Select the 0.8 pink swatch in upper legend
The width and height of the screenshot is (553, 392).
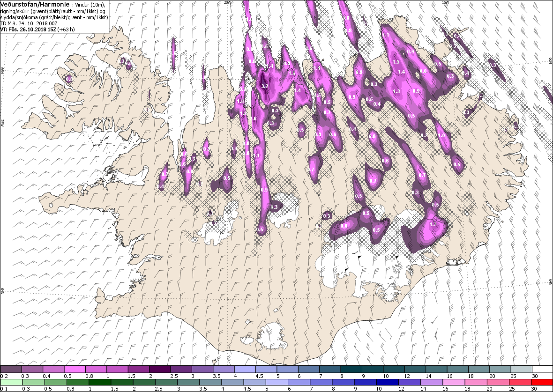[96, 370]
